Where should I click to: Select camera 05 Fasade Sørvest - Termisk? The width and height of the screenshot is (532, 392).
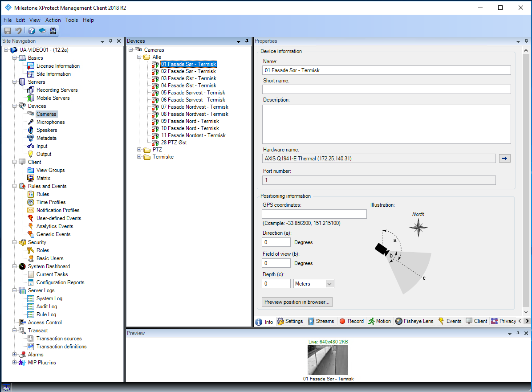[193, 93]
